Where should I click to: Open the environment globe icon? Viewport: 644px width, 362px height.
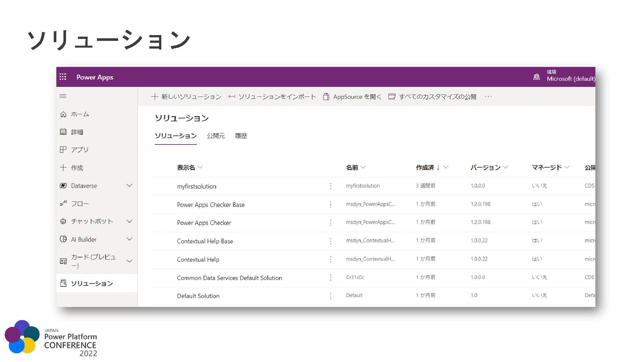coord(536,77)
